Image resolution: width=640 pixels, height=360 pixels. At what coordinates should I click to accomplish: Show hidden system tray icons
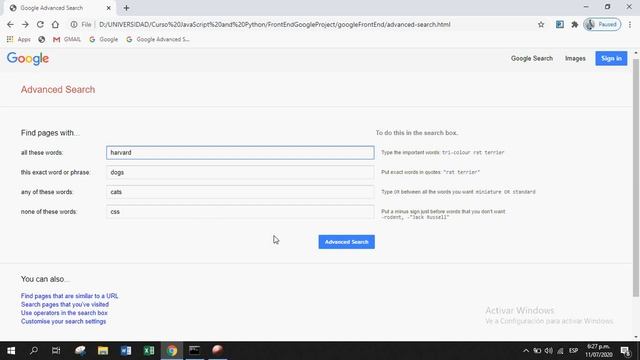tap(526, 351)
